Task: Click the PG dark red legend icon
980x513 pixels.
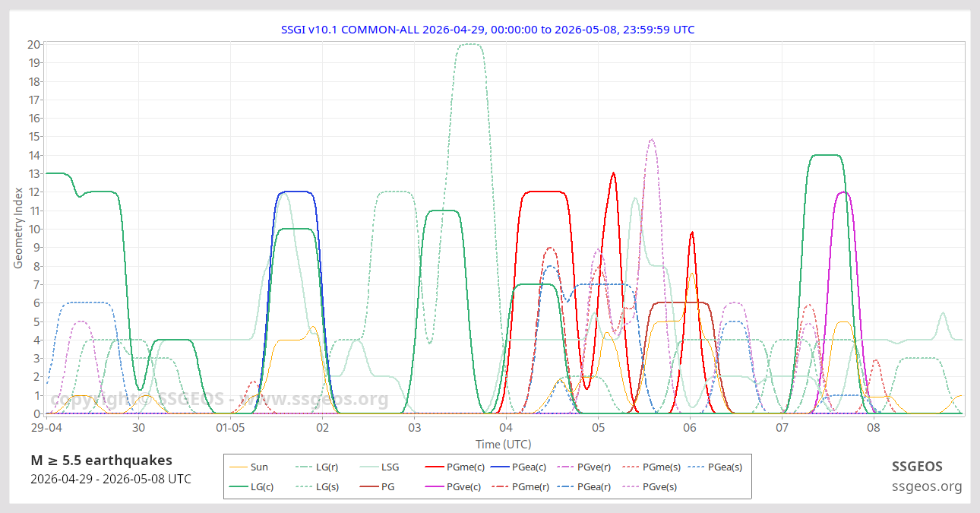Action: (x=369, y=486)
